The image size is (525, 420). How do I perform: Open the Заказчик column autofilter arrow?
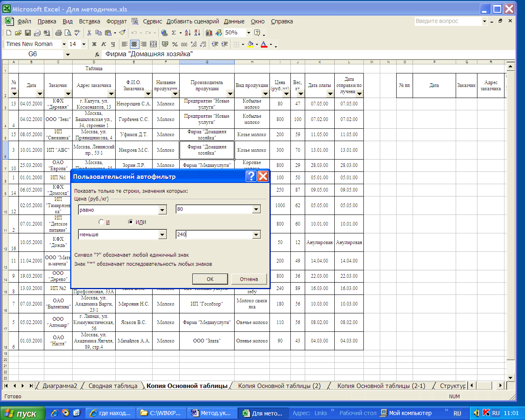tap(68, 94)
